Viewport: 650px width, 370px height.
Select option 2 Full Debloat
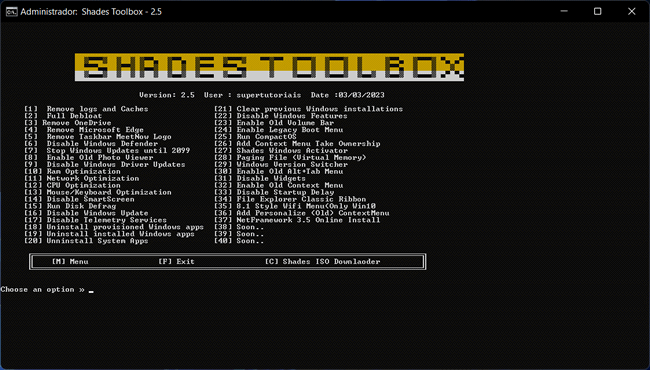coord(63,116)
